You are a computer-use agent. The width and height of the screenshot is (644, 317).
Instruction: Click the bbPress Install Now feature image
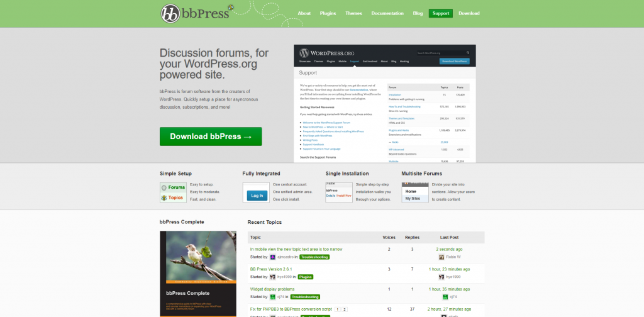[x=339, y=192]
